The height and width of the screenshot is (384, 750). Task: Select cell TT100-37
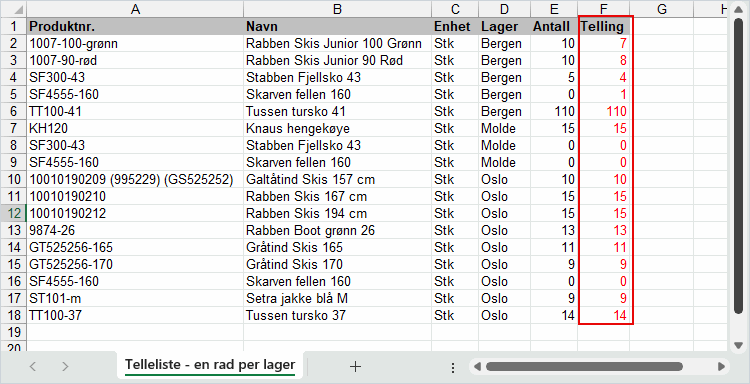pyautogui.click(x=135, y=315)
